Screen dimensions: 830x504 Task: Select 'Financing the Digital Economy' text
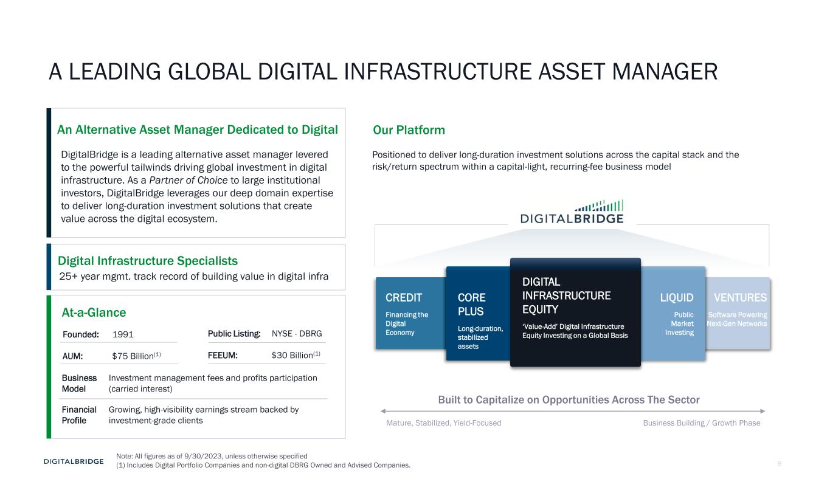(407, 323)
